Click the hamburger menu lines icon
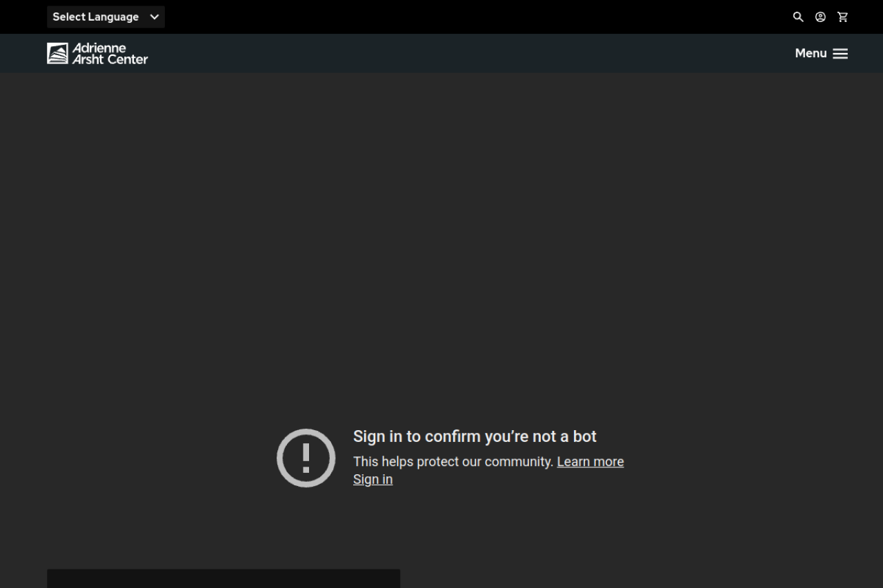 point(840,54)
